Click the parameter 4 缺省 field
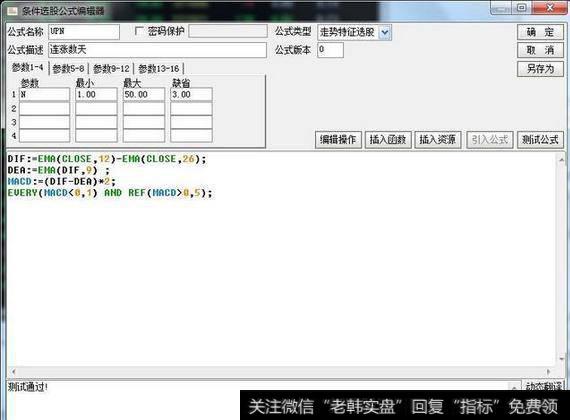This screenshot has width=570, height=420. tap(192, 135)
